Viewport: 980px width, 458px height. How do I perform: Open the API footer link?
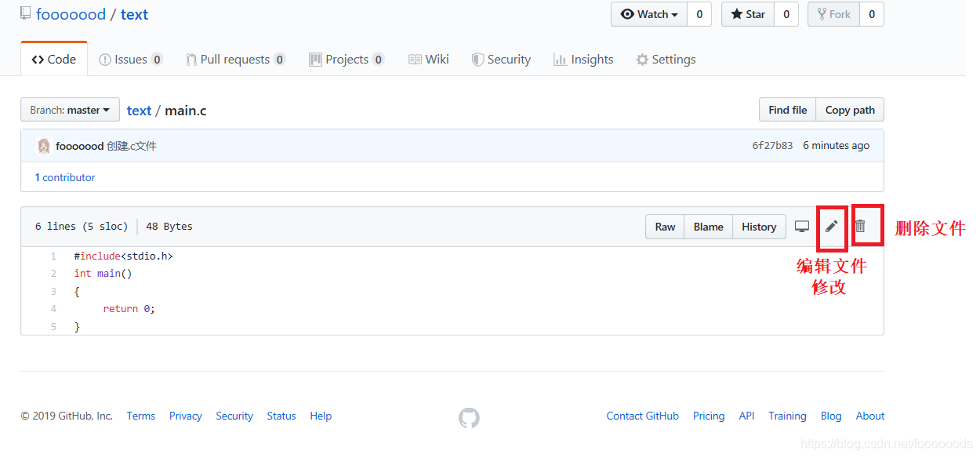(746, 416)
